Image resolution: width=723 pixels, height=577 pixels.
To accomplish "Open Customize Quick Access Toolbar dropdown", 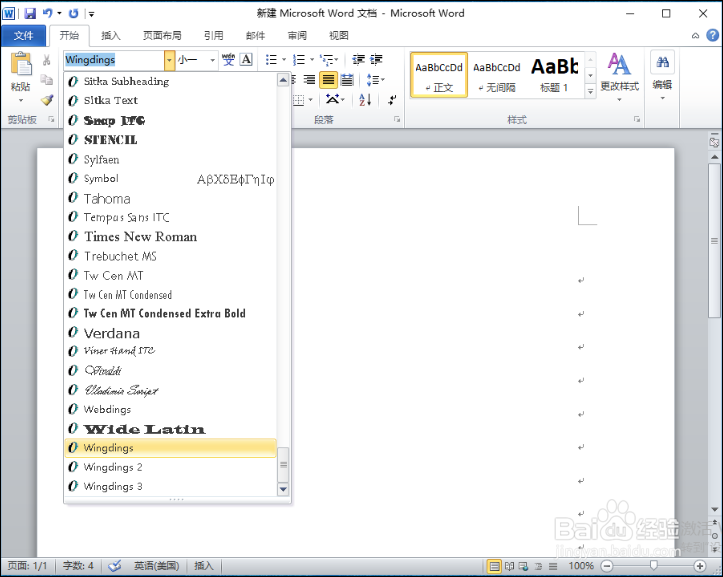I will tap(91, 14).
